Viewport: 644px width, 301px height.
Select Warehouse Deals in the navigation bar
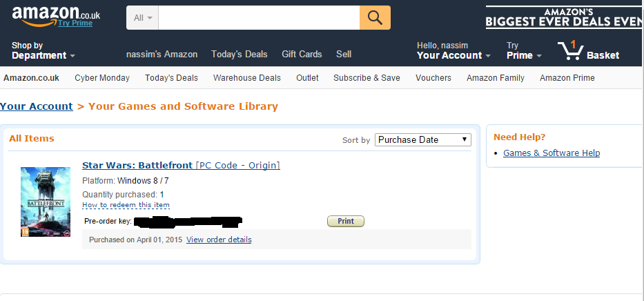point(246,78)
